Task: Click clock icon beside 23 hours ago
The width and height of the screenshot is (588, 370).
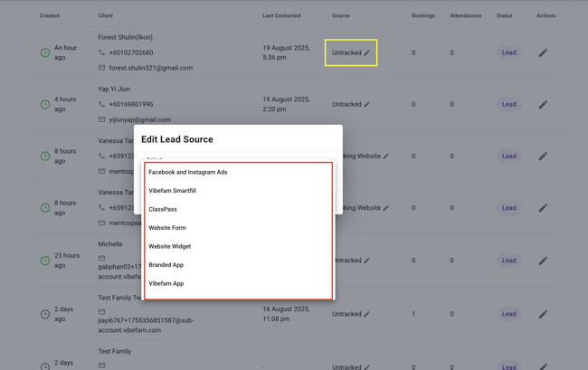Action: [x=45, y=261]
